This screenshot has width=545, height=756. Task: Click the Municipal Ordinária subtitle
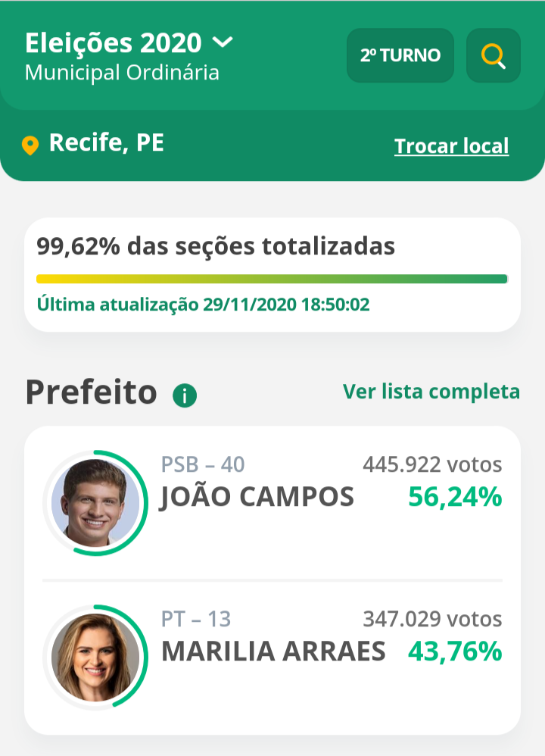[122, 73]
